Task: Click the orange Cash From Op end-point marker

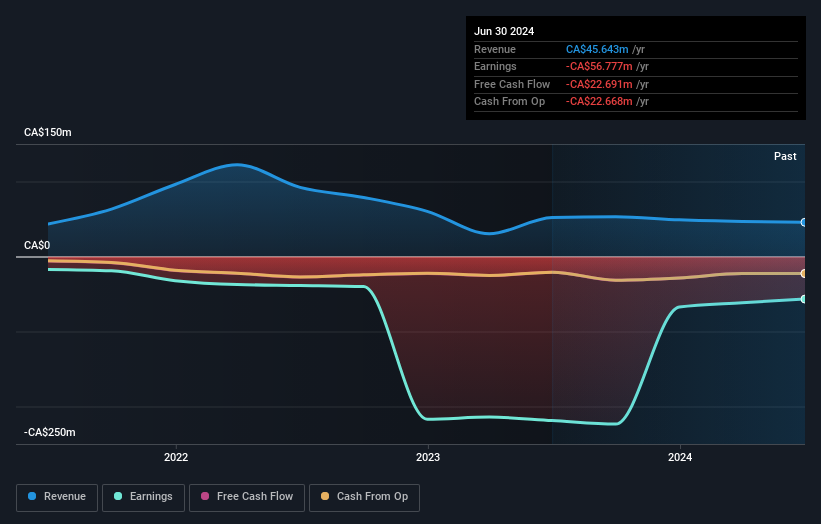Action: (804, 273)
